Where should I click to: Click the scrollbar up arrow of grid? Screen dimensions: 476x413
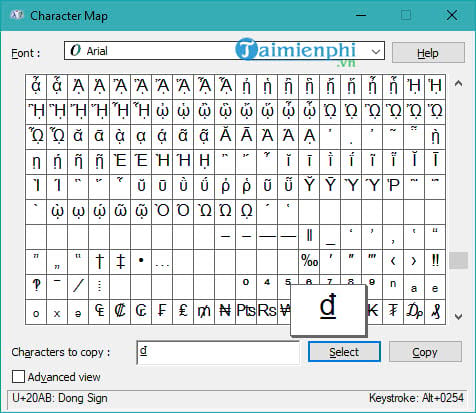(x=459, y=83)
